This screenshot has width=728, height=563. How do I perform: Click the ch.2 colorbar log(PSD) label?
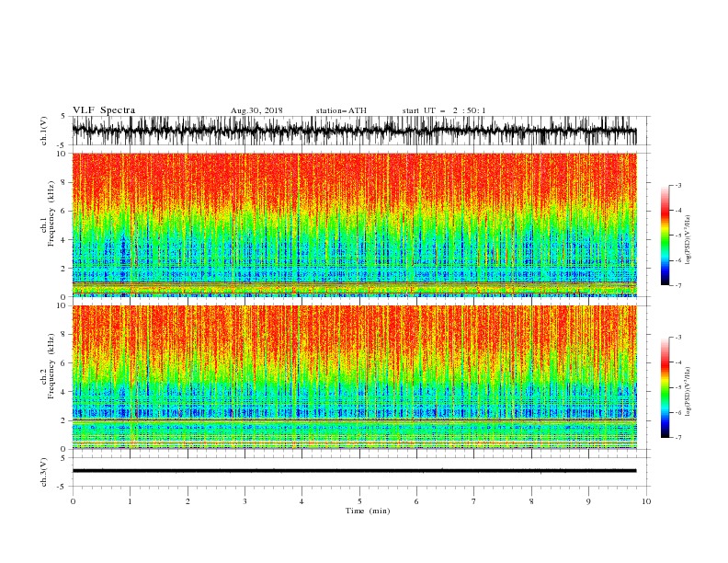click(x=688, y=391)
